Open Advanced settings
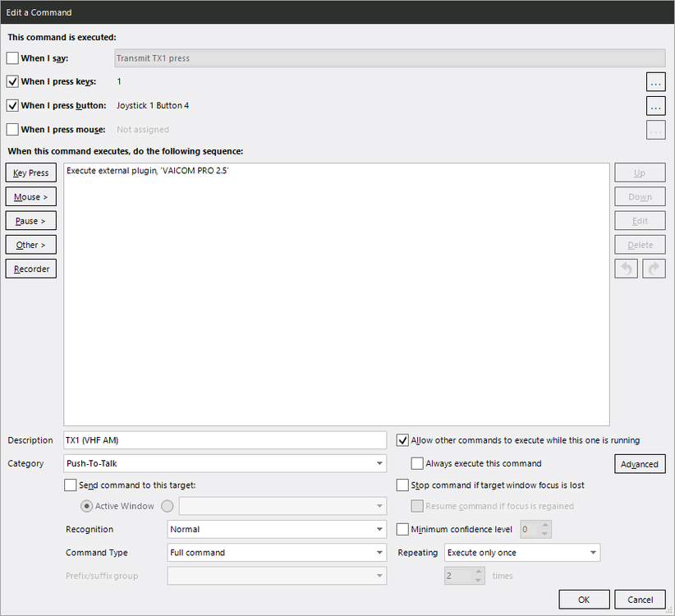 640,464
